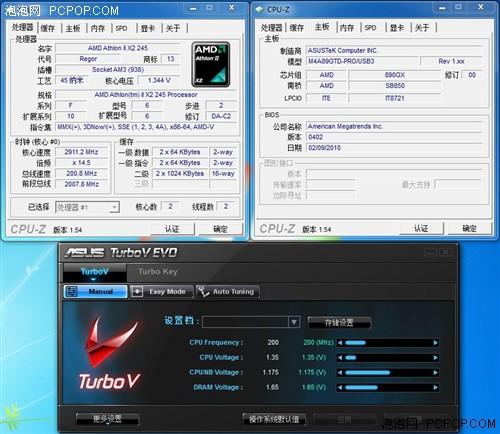The height and width of the screenshot is (434, 500).
Task: Switch to 缓存 tab in left CPU-Z
Action: [48, 28]
